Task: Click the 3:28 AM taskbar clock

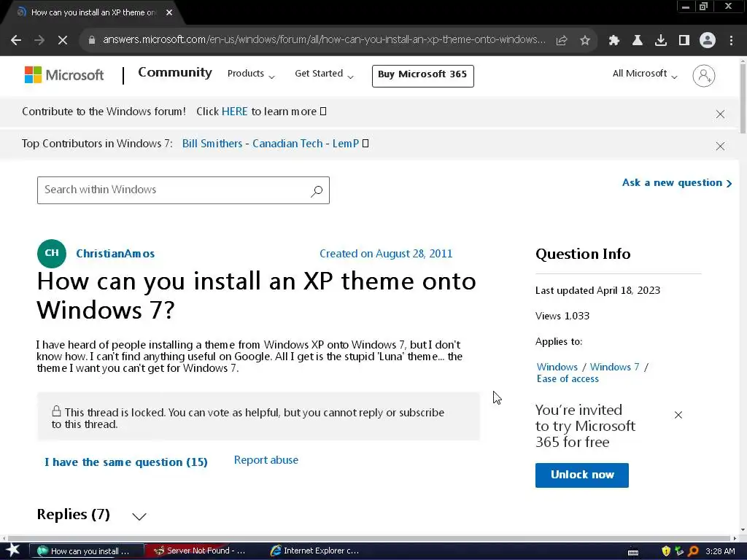Action: tap(720, 551)
